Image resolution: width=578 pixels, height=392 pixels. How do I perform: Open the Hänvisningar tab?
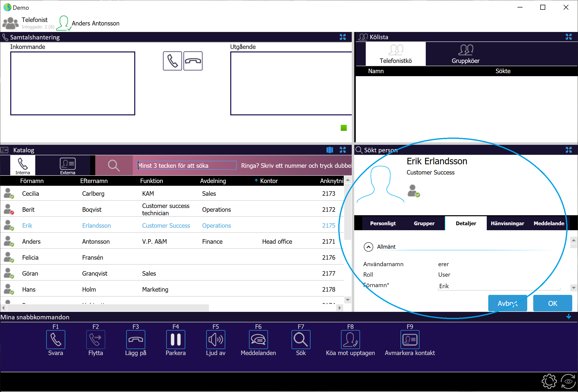point(507,223)
